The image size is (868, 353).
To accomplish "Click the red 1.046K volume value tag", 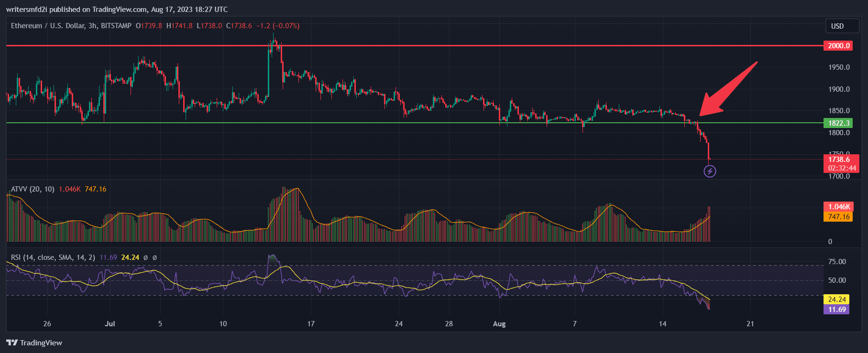I will (x=839, y=207).
